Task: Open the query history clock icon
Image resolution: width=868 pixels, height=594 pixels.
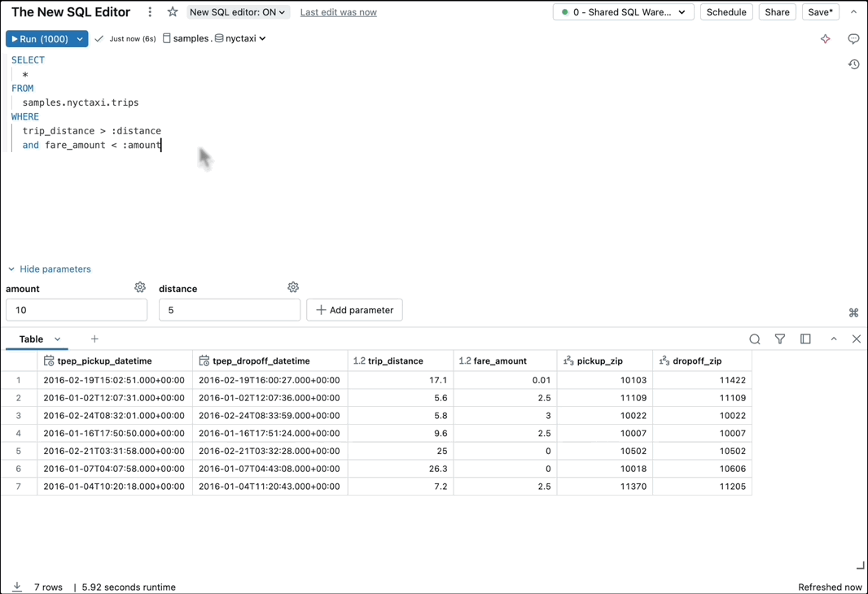Action: point(853,64)
